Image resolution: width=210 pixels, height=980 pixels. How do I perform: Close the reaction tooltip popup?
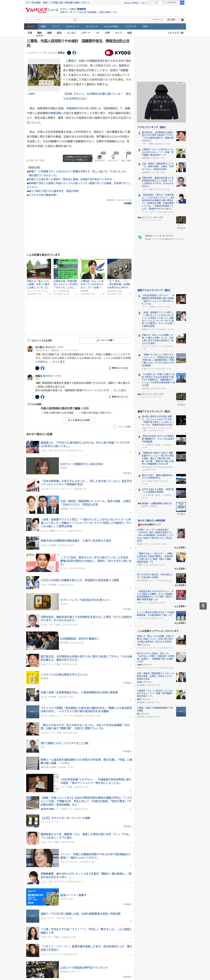tap(91, 156)
